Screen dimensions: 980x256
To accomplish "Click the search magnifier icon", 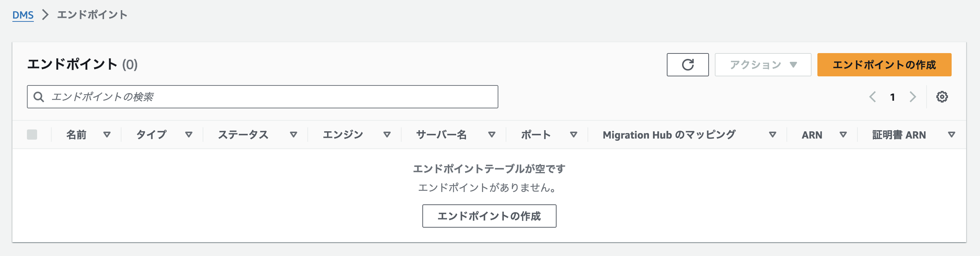I will pyautogui.click(x=39, y=97).
